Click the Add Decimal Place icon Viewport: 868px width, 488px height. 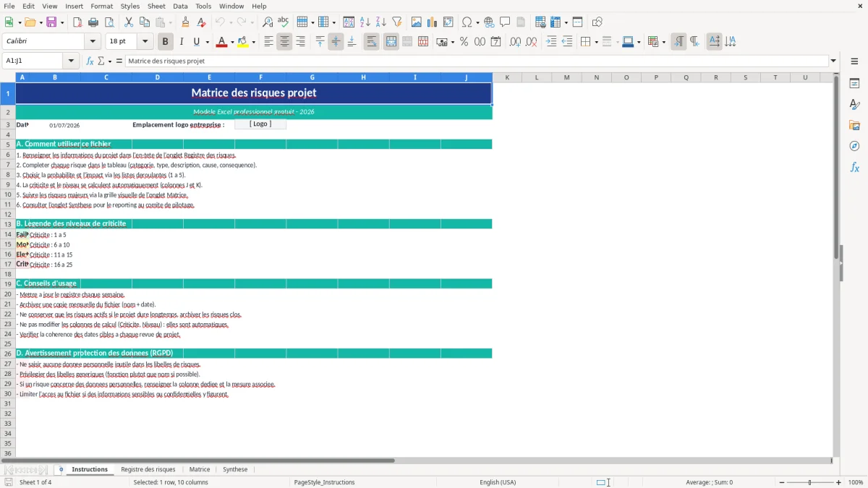515,42
